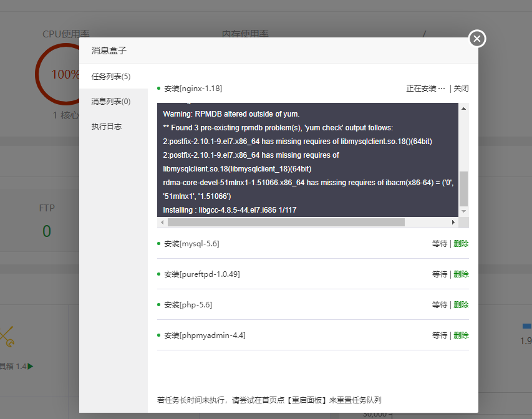Click the 正在安装 status text

pyautogui.click(x=426, y=89)
